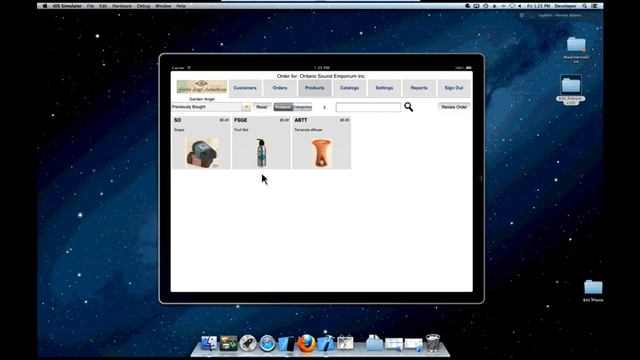Viewport: 640px width, 360px height.
Task: Open the iOS Simulator menu
Action: click(x=67, y=6)
